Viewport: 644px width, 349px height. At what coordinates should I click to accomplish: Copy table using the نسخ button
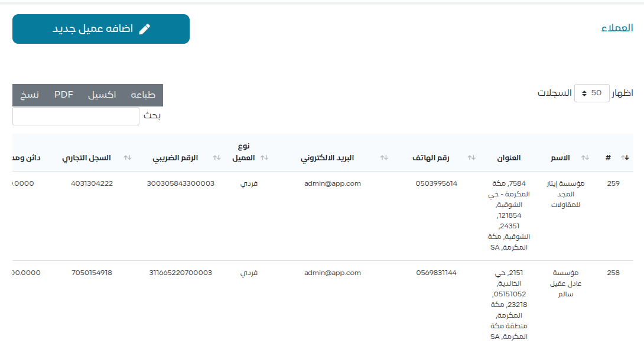click(31, 95)
